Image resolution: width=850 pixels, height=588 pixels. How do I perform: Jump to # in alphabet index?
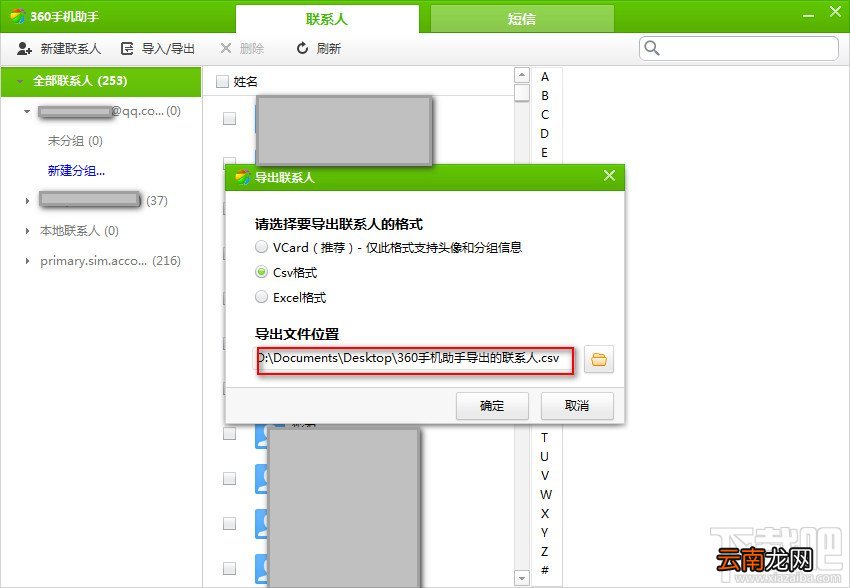coord(545,570)
